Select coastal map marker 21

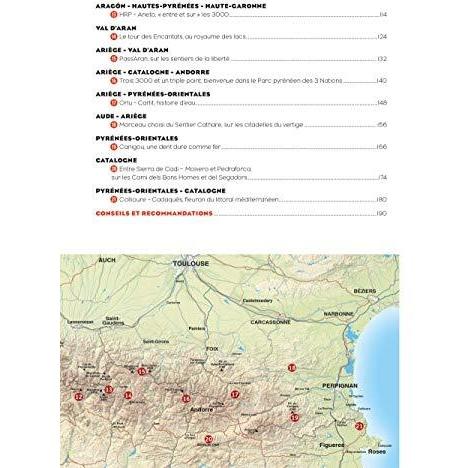359,426
